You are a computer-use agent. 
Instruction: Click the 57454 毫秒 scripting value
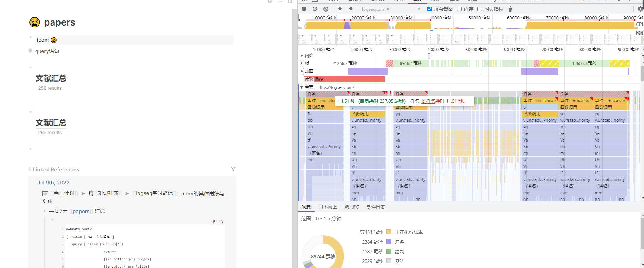371,232
